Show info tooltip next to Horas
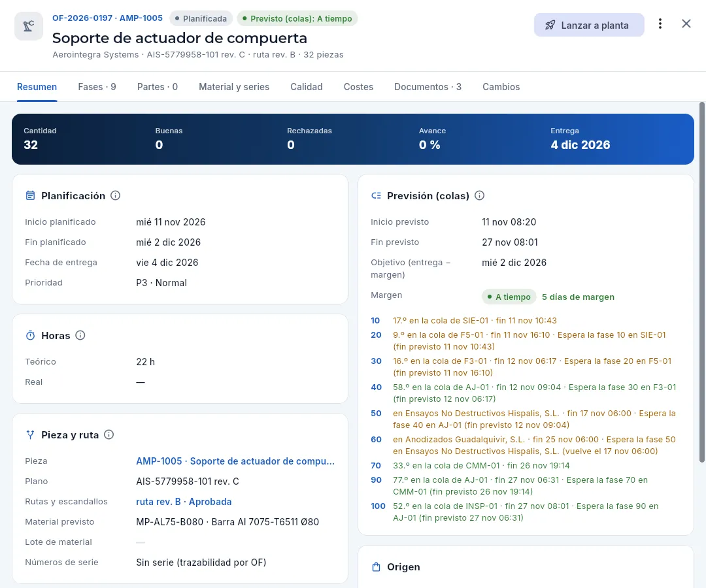This screenshot has height=588, width=706. click(80, 336)
